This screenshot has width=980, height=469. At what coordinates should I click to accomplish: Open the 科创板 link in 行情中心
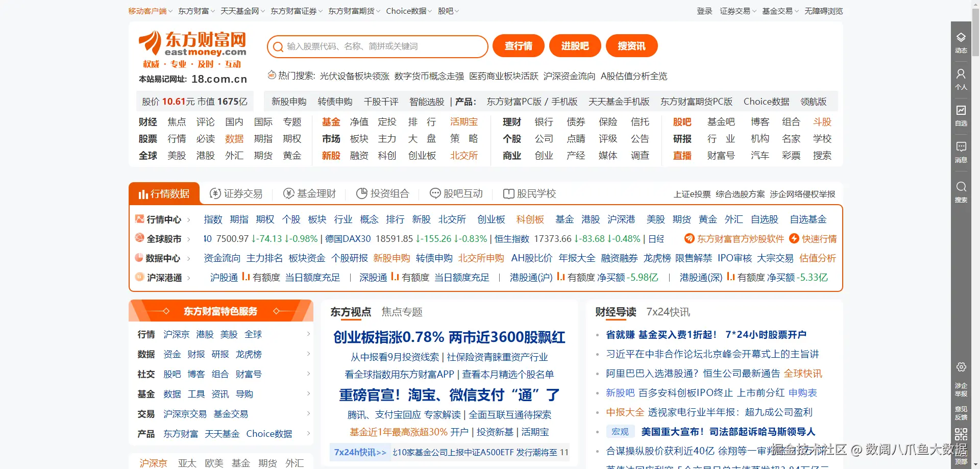[530, 219]
